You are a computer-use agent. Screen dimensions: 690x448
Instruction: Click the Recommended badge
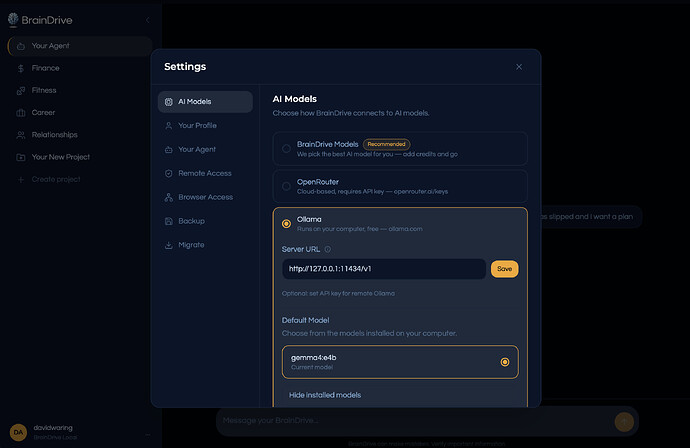click(386, 144)
